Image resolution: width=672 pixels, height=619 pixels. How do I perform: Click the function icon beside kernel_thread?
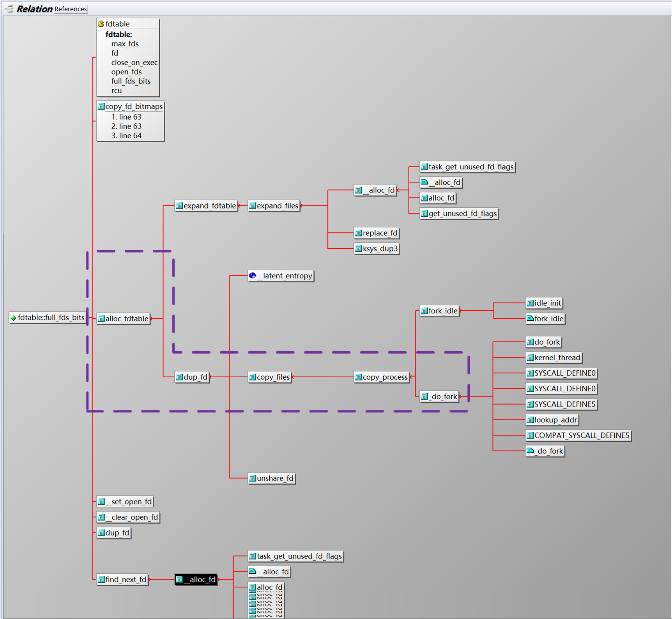[x=530, y=357]
